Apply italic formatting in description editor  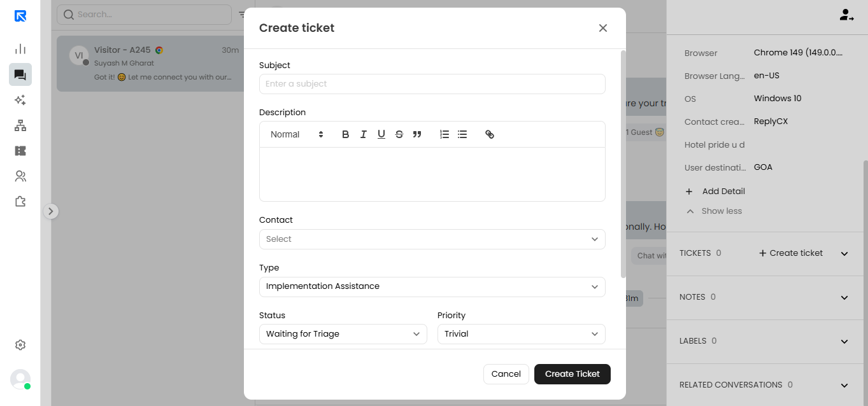(364, 134)
